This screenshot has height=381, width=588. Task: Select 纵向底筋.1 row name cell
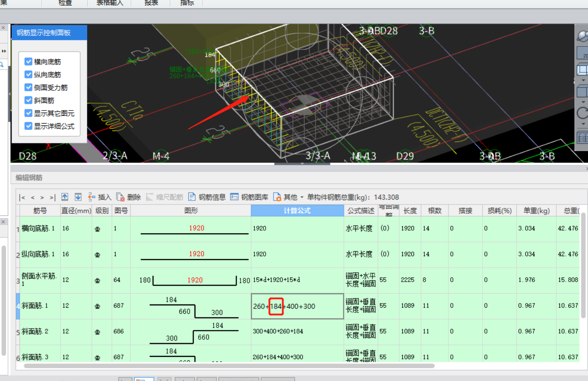pos(40,254)
